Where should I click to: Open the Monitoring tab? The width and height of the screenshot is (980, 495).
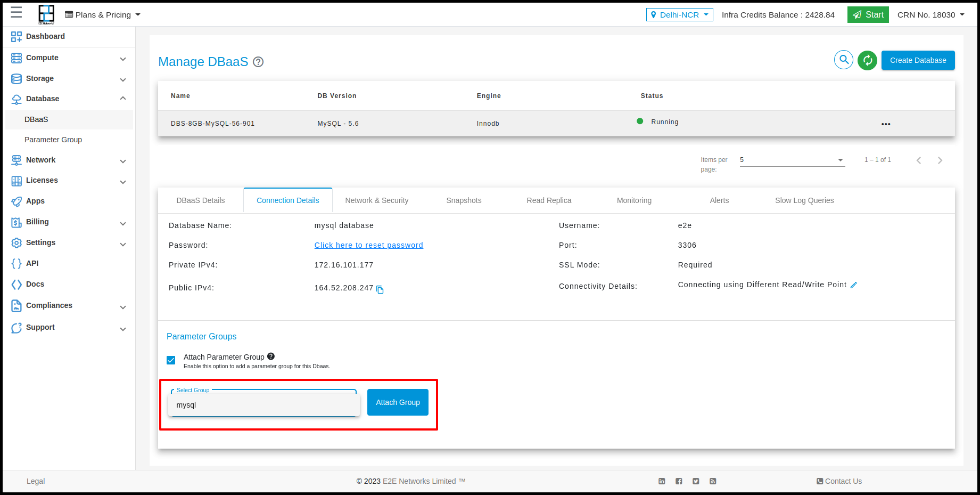[634, 200]
